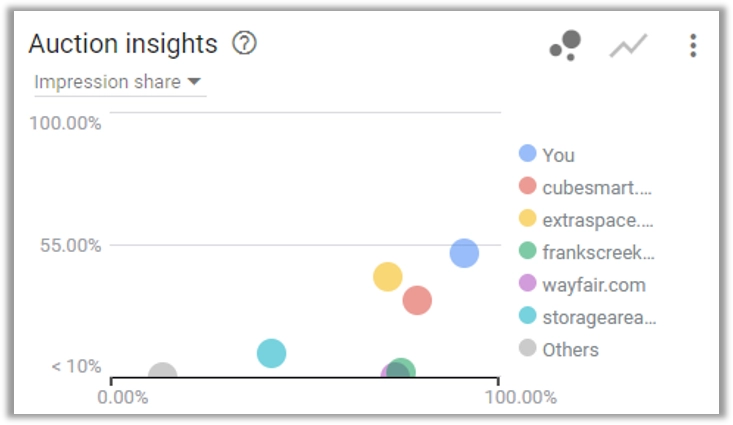Select the blue You bubble in chart
This screenshot has width=733, height=425.
[464, 253]
